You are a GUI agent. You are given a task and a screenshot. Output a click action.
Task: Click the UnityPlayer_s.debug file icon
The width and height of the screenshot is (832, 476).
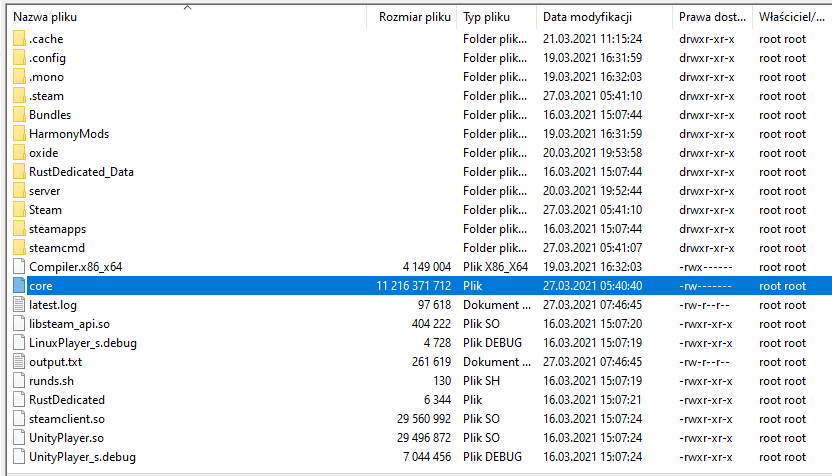(19, 457)
